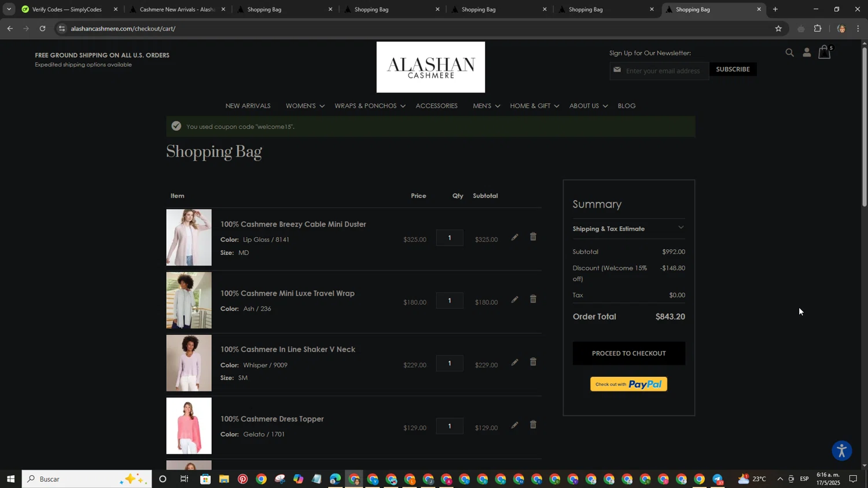Click Mini Luxe Travel Wrap thumbnail
Viewport: 868px width, 488px height.
(189, 300)
